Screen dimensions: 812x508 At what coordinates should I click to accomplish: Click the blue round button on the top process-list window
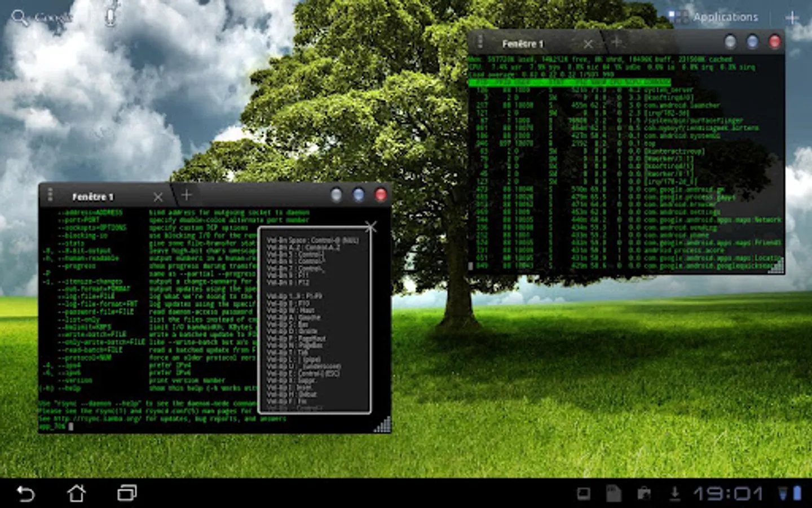(752, 42)
